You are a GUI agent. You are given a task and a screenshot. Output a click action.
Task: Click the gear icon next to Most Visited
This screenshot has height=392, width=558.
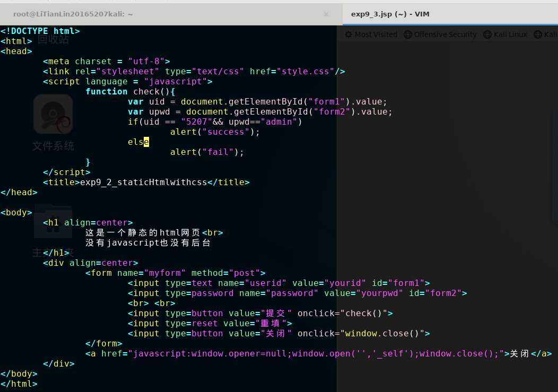pyautogui.click(x=349, y=34)
